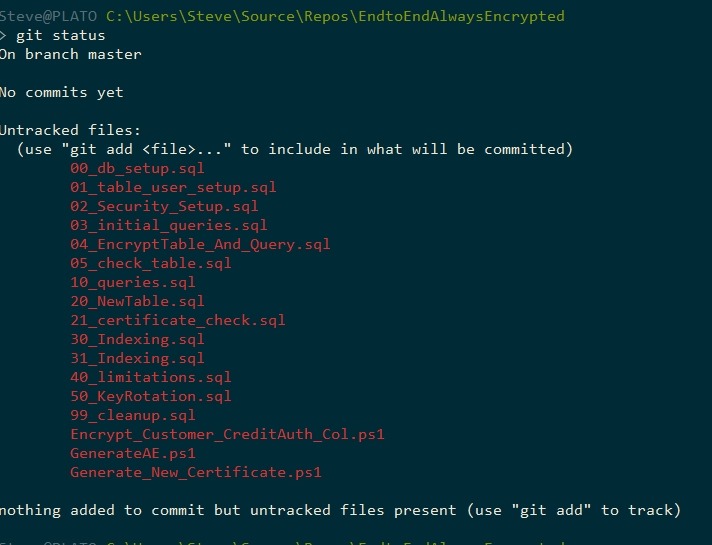Click the 40_limitations.sql entry
The width and height of the screenshot is (712, 545).
coord(150,377)
